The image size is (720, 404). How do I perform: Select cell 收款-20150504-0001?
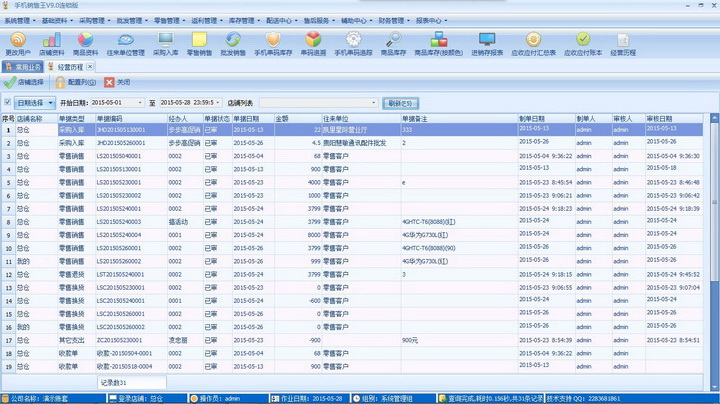point(131,354)
